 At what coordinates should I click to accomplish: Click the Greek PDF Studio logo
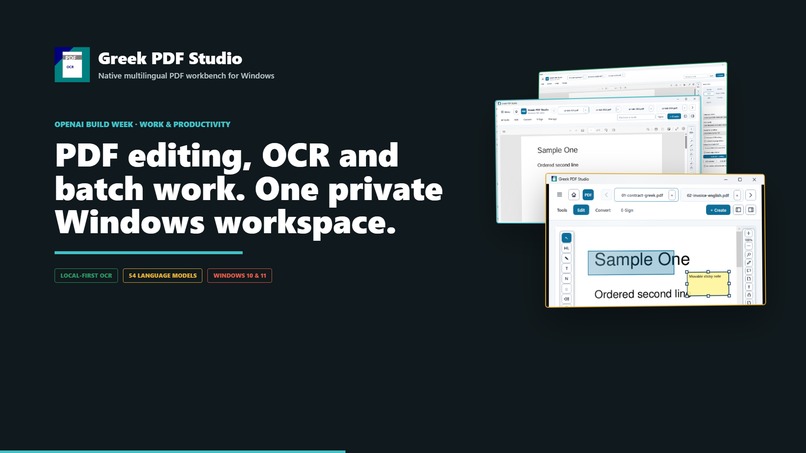(x=72, y=65)
